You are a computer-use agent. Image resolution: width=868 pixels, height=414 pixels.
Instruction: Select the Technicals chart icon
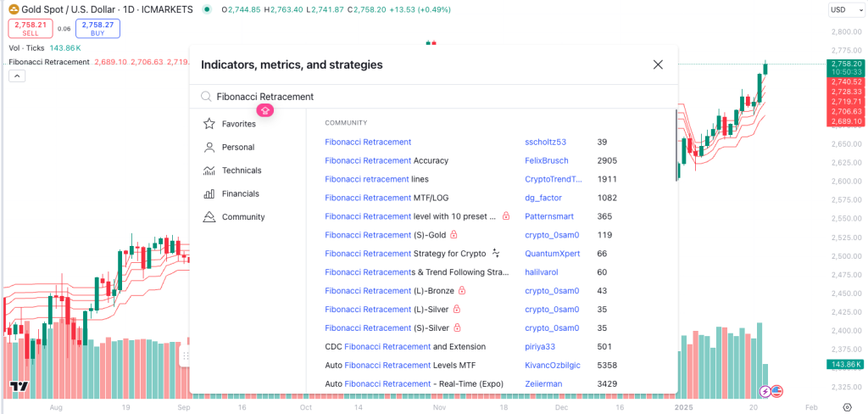pos(209,171)
